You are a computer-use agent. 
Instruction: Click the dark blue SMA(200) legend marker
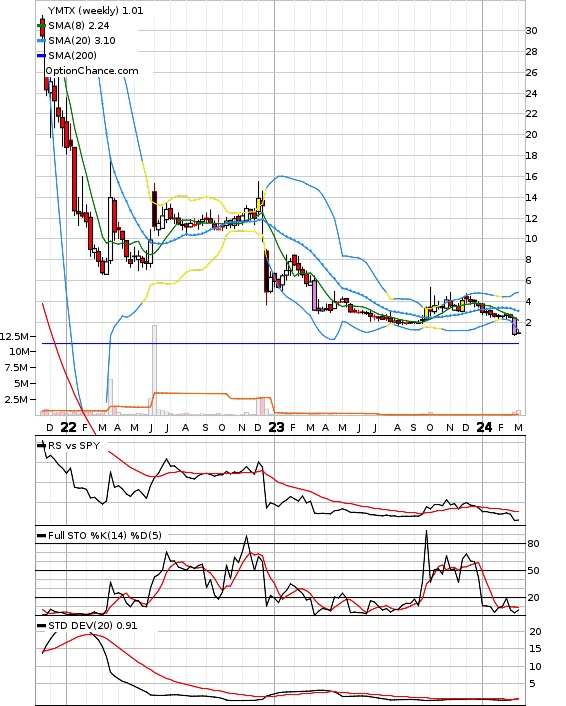[41, 55]
